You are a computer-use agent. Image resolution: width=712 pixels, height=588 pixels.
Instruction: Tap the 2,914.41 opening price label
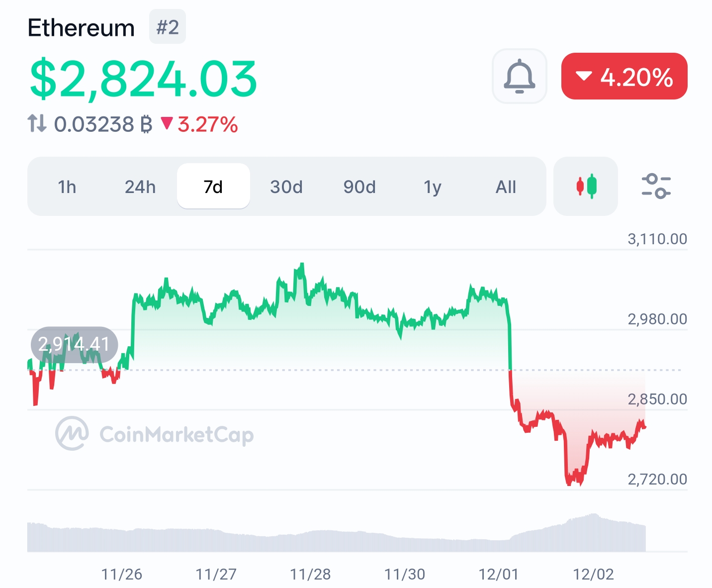point(74,344)
